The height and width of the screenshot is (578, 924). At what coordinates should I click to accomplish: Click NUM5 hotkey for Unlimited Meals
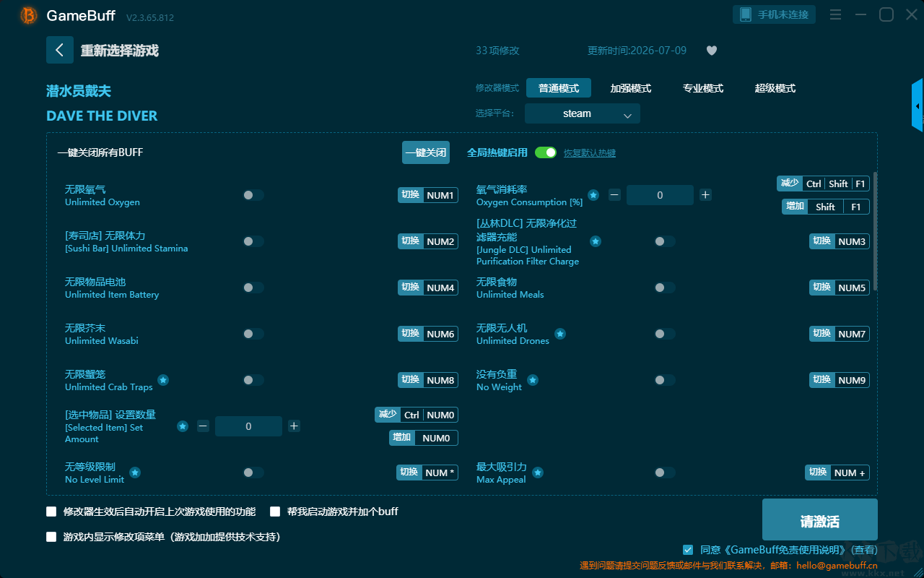(x=840, y=288)
